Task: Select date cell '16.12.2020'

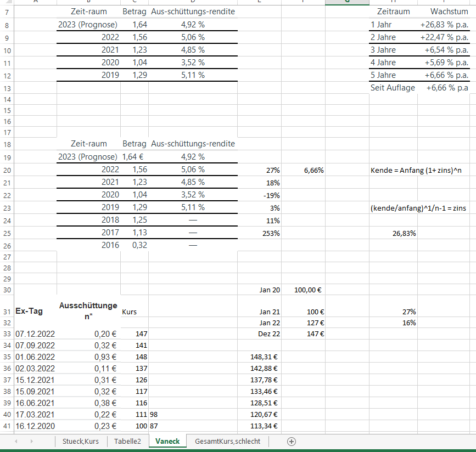Action: [35, 426]
